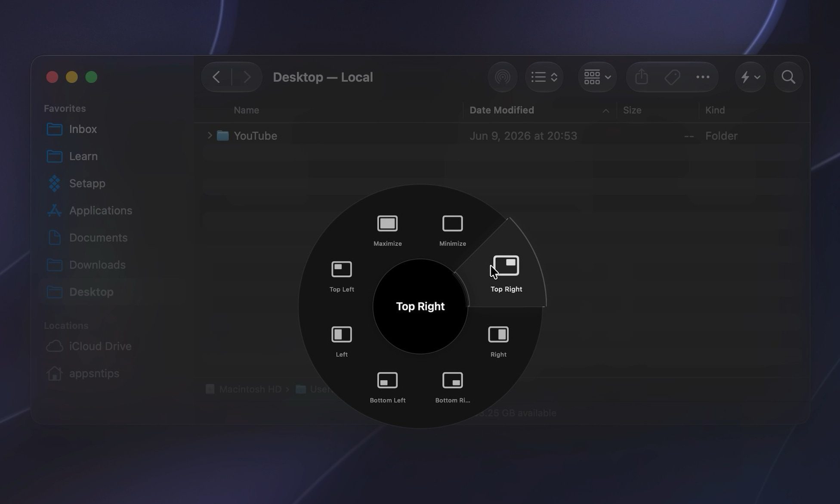
Task: Open AirDrop from the toolbar
Action: click(502, 77)
